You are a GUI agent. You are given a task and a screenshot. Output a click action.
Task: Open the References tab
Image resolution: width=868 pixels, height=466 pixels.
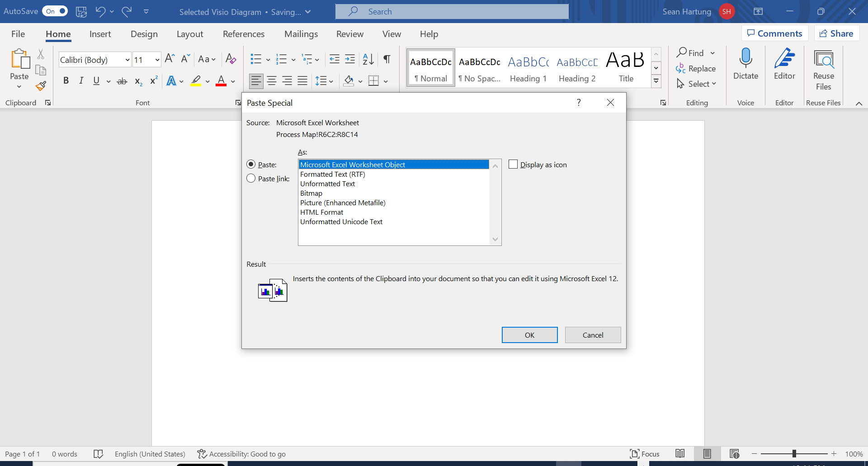click(244, 34)
